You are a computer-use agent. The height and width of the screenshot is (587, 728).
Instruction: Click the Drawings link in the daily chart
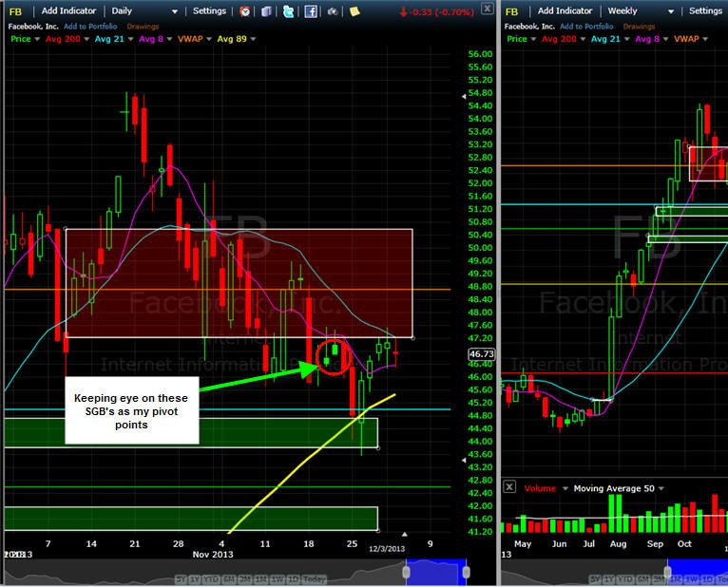coord(143,27)
